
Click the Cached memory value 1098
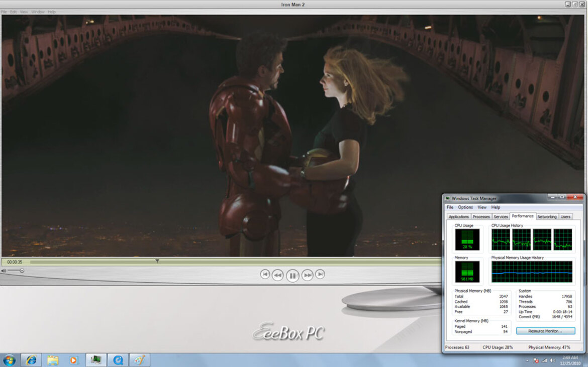point(503,301)
